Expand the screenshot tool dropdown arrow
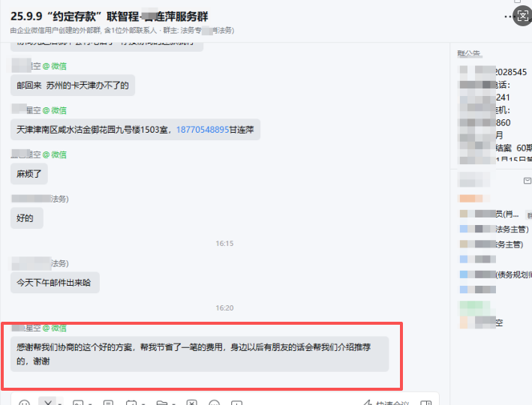This screenshot has width=532, height=405. tap(59, 403)
